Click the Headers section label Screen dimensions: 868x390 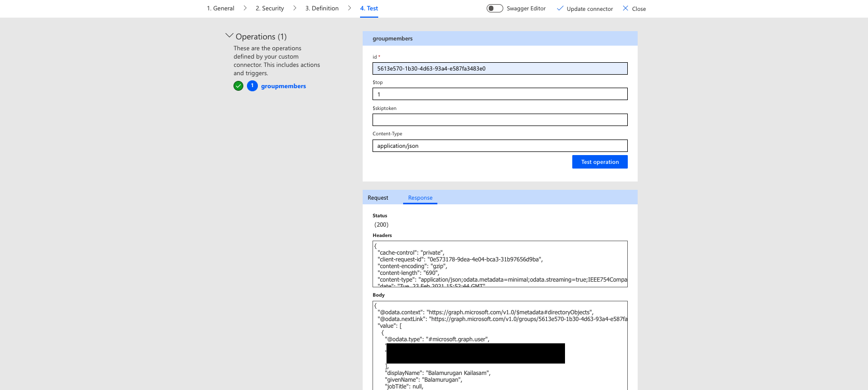[382, 235]
